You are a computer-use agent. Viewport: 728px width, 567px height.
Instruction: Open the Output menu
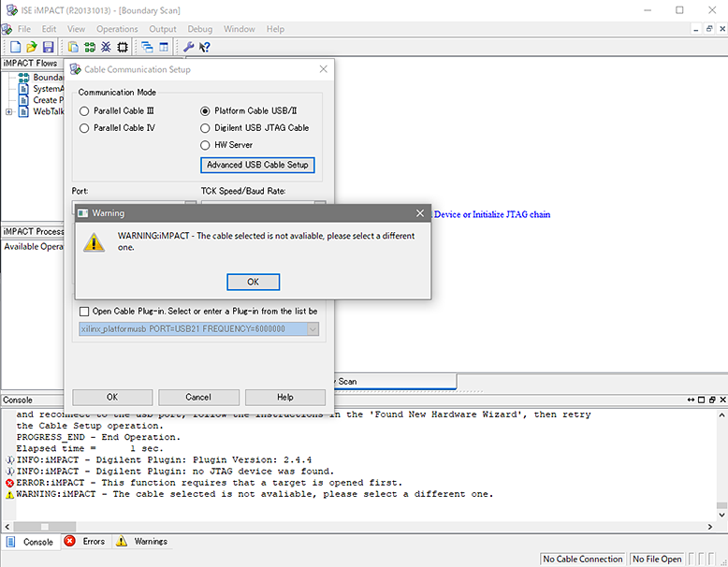pos(163,29)
